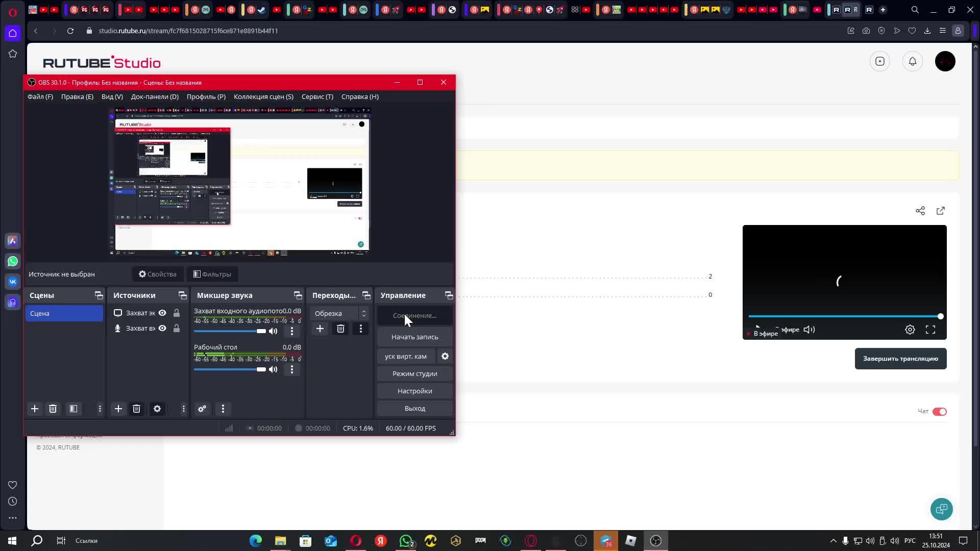Image resolution: width=980 pixels, height=551 pixels.
Task: Open RUTUBE notifications bell
Action: coord(912,61)
